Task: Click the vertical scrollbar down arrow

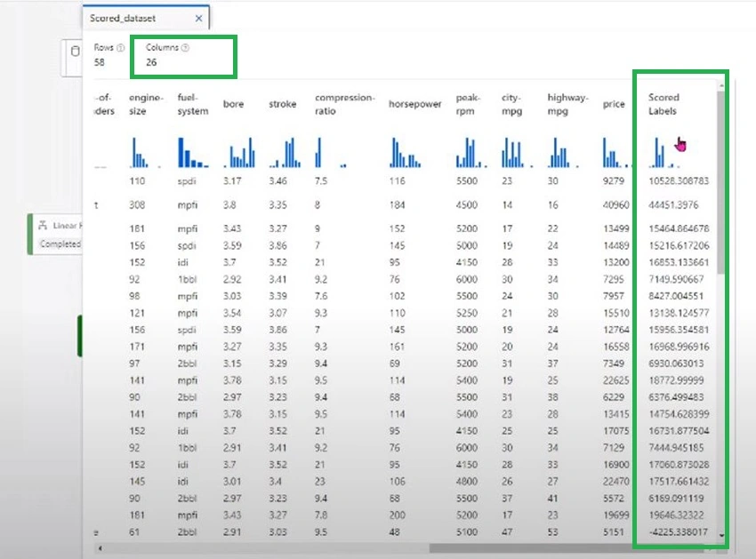Action: click(721, 535)
